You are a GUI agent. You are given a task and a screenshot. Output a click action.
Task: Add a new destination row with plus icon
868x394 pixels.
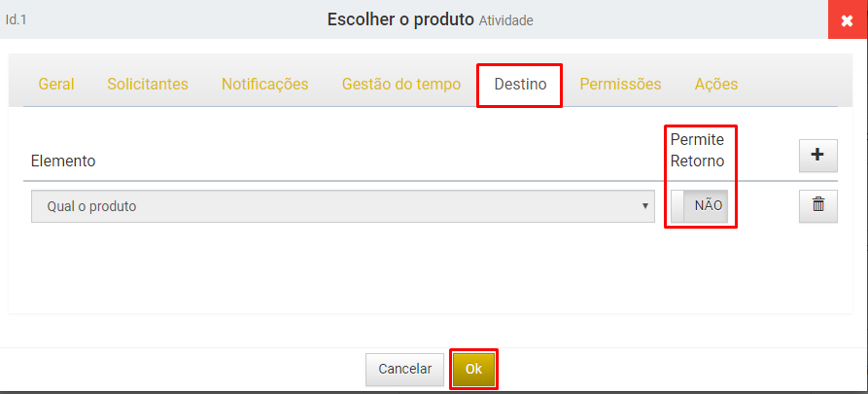pyautogui.click(x=817, y=156)
